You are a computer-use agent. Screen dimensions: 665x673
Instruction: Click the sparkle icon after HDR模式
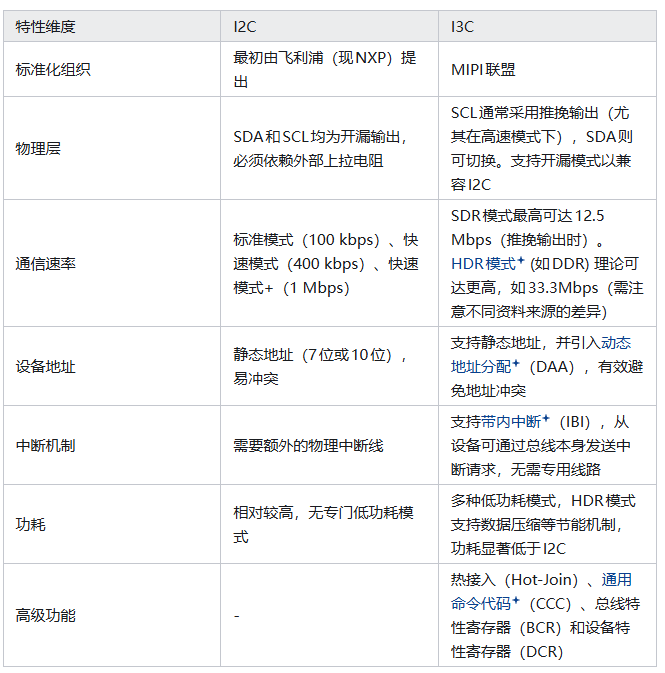tap(521, 263)
